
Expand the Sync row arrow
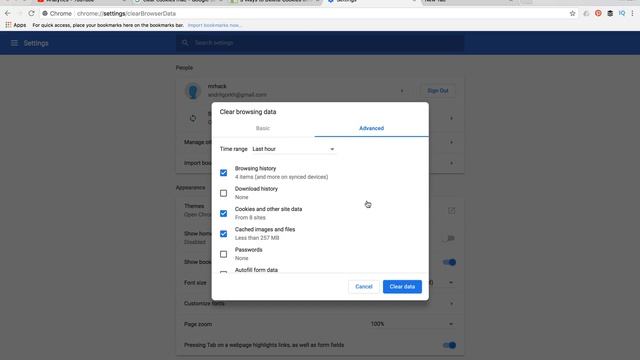(451, 118)
